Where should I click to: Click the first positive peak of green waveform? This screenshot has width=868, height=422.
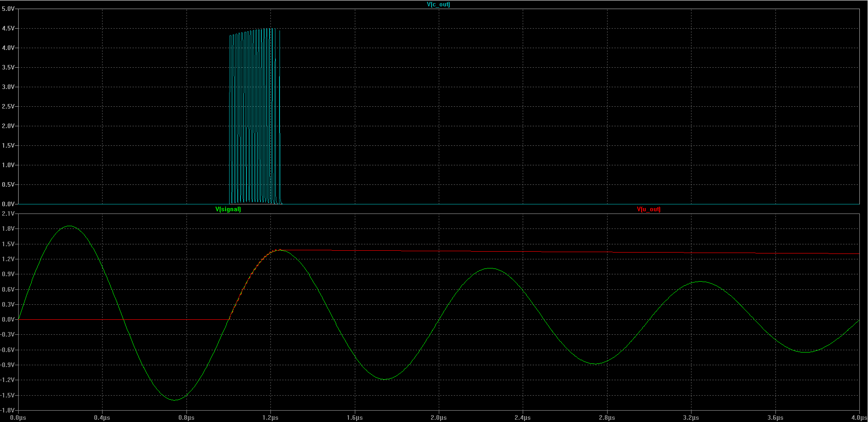pyautogui.click(x=69, y=226)
